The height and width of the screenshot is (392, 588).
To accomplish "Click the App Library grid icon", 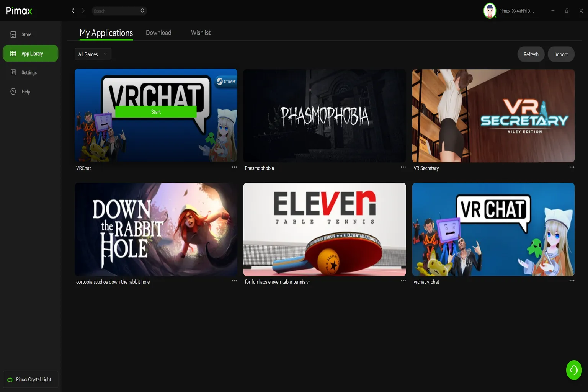I will coord(13,54).
